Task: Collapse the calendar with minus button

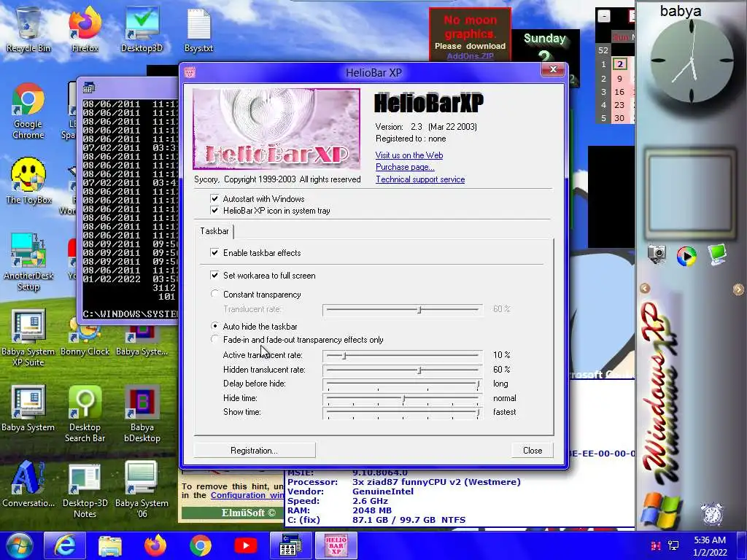Action: (x=604, y=16)
